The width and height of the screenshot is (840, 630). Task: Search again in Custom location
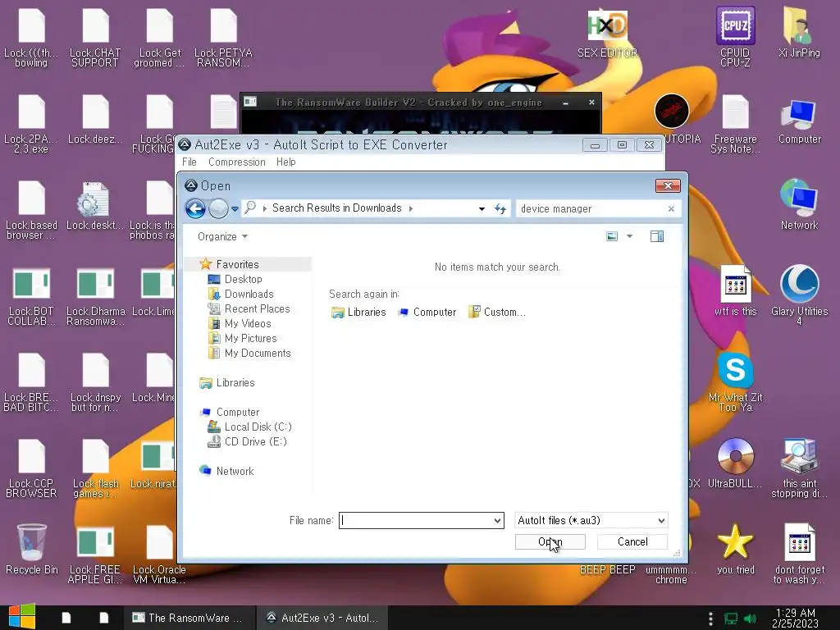tap(497, 313)
